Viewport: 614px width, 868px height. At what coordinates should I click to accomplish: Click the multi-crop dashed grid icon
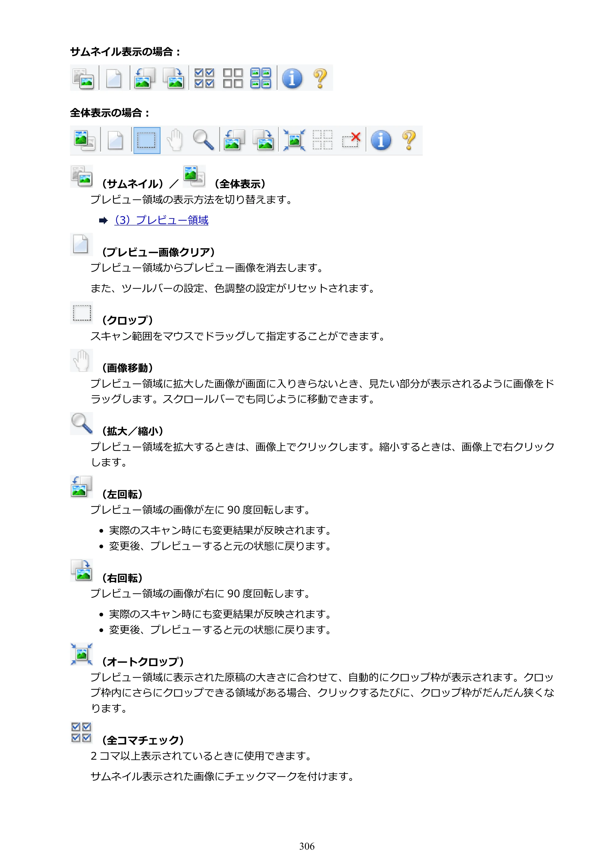322,140
